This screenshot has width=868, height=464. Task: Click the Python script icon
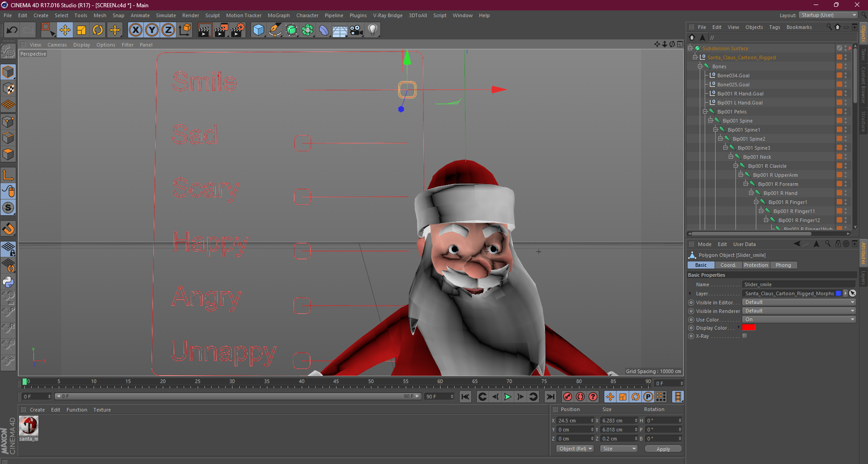[x=8, y=282]
